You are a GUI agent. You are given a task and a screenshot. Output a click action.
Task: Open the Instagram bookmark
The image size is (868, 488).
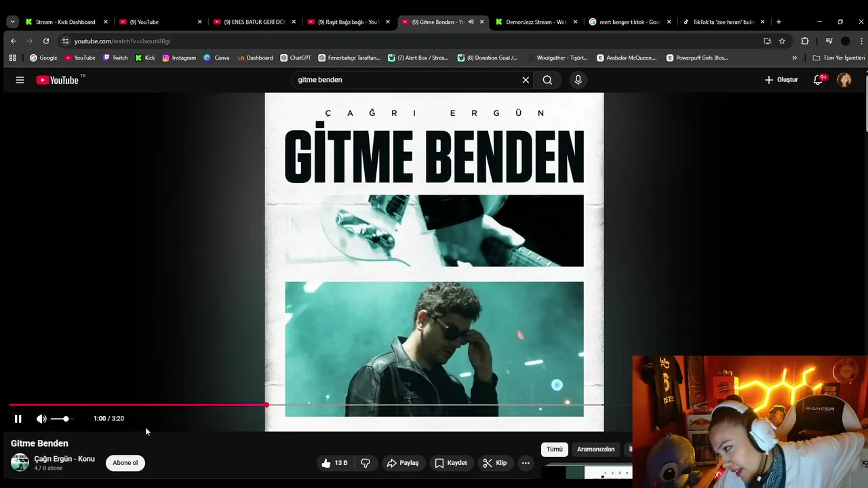click(179, 58)
